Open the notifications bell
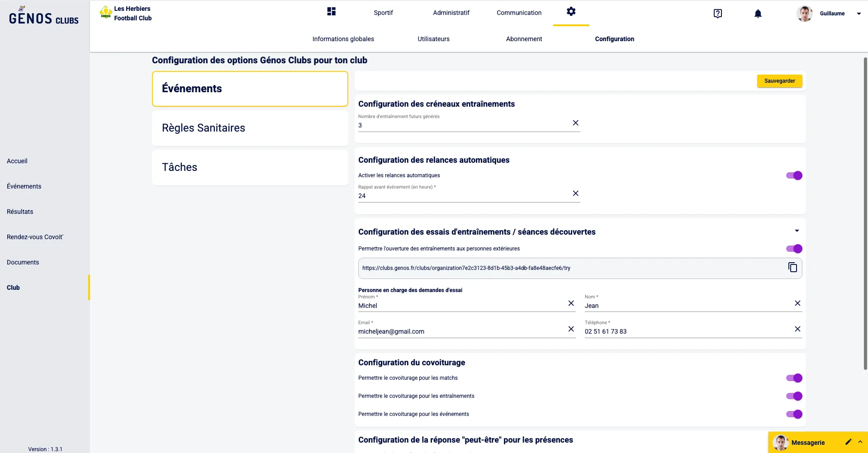The image size is (868, 453). pyautogui.click(x=758, y=14)
